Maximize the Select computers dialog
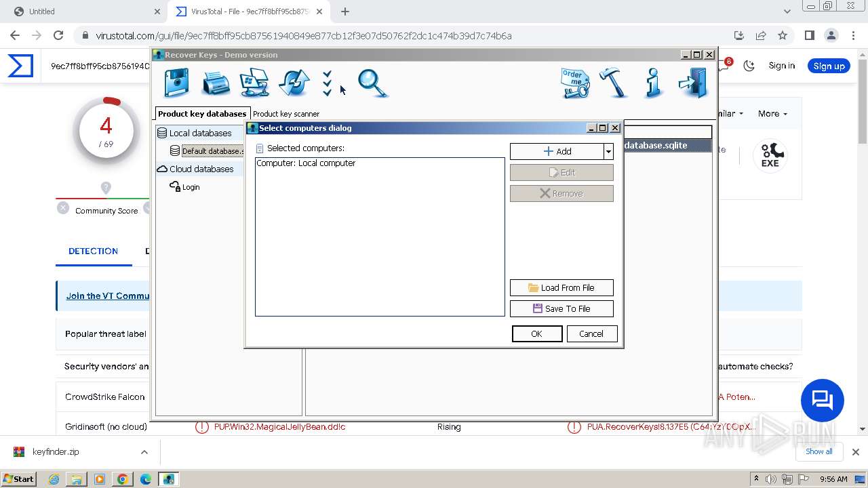 602,127
